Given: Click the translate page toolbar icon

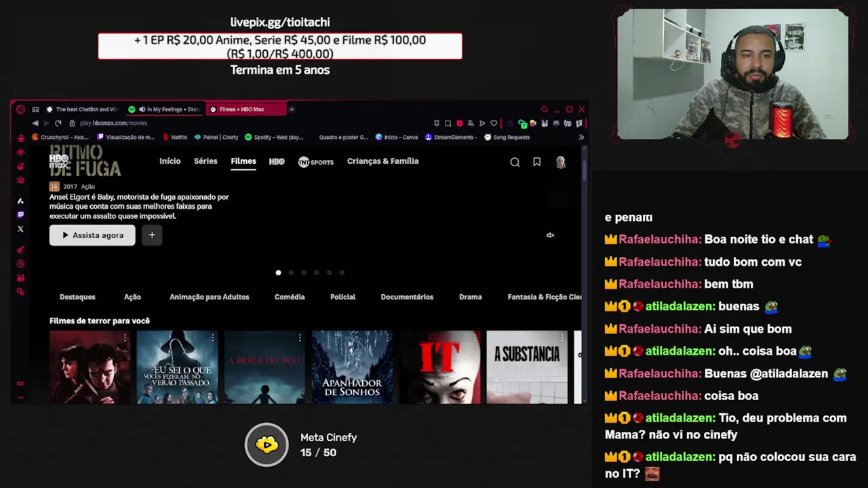Looking at the screenshot, I should pyautogui.click(x=471, y=123).
